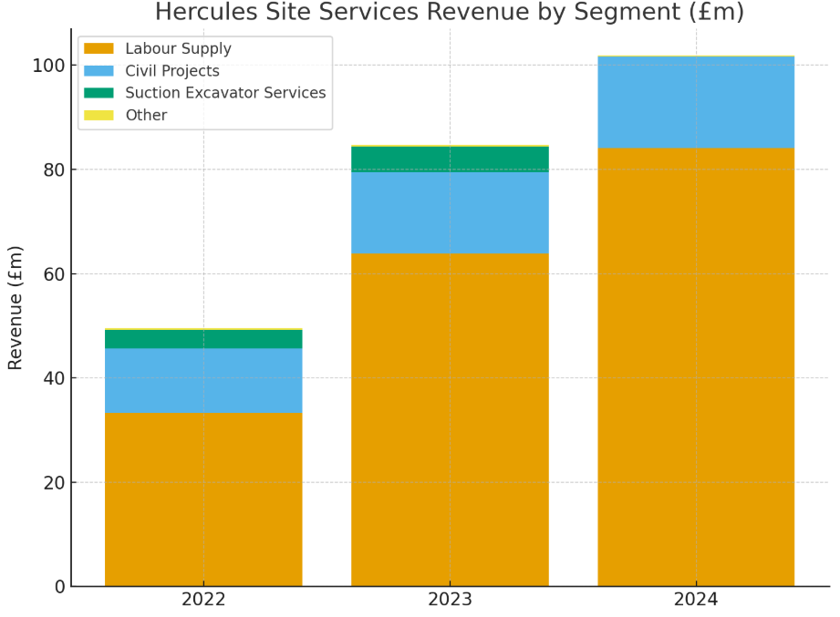The height and width of the screenshot is (617, 840).
Task: Click the Revenue (£m) y-axis title
Action: point(16,307)
